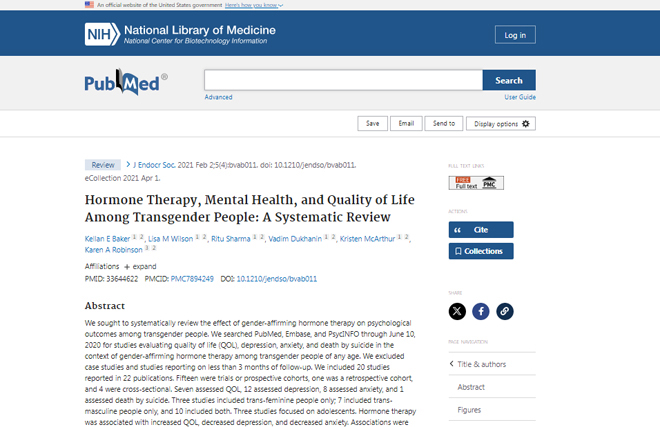Open Advanced search link
Image resolution: width=660 pixels, height=427 pixels.
point(218,97)
